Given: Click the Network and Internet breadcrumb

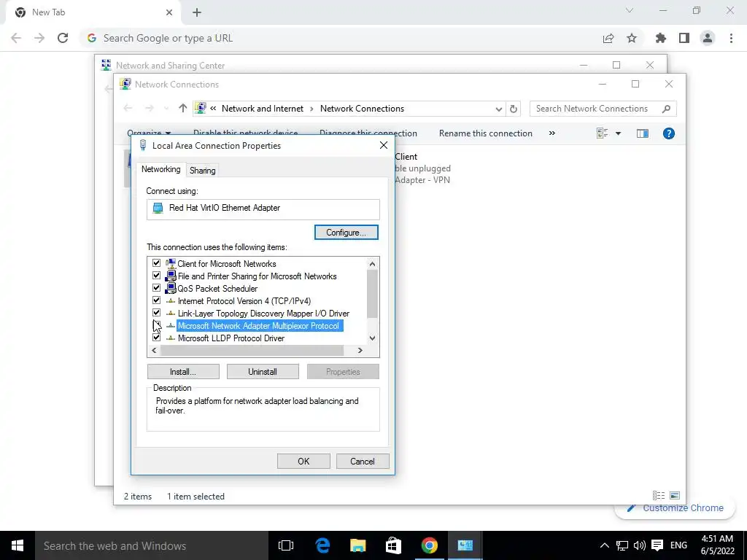Looking at the screenshot, I should point(263,109).
